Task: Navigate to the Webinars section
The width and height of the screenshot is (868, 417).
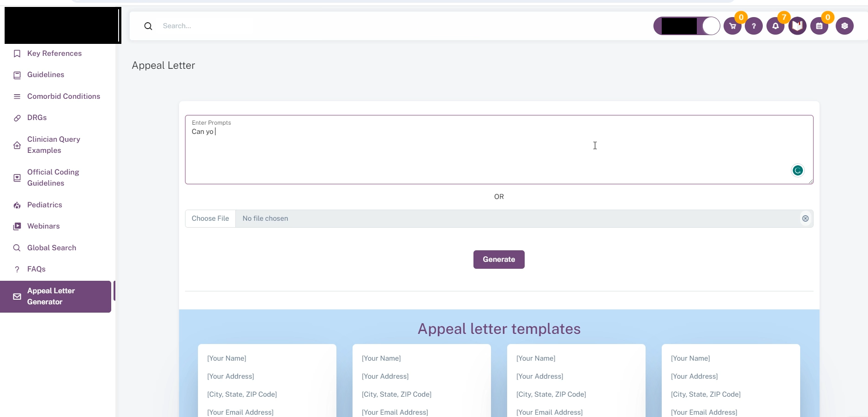Action: 43,226
